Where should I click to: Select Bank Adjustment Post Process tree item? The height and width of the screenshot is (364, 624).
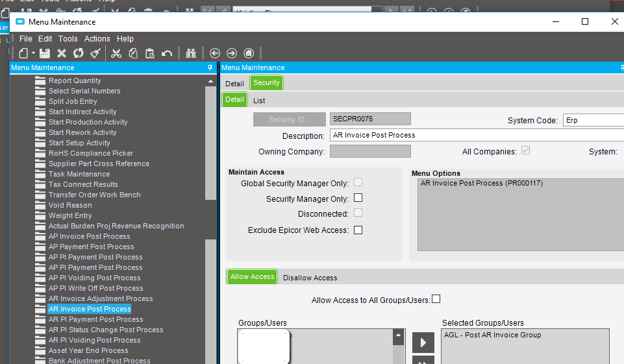99,360
